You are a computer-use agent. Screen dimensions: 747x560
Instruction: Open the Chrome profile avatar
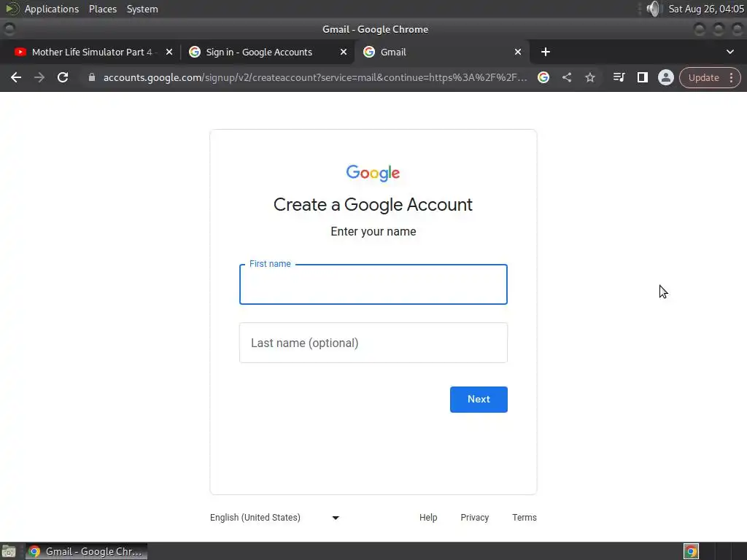665,77
